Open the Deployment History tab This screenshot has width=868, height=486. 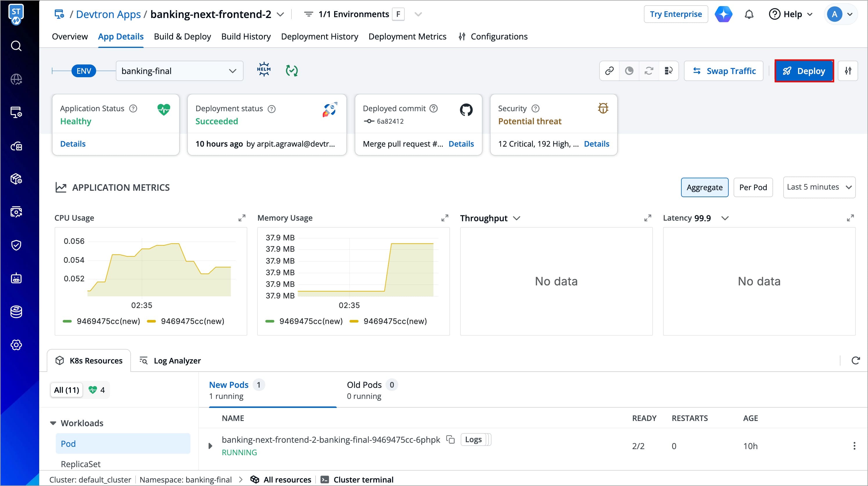tap(319, 36)
